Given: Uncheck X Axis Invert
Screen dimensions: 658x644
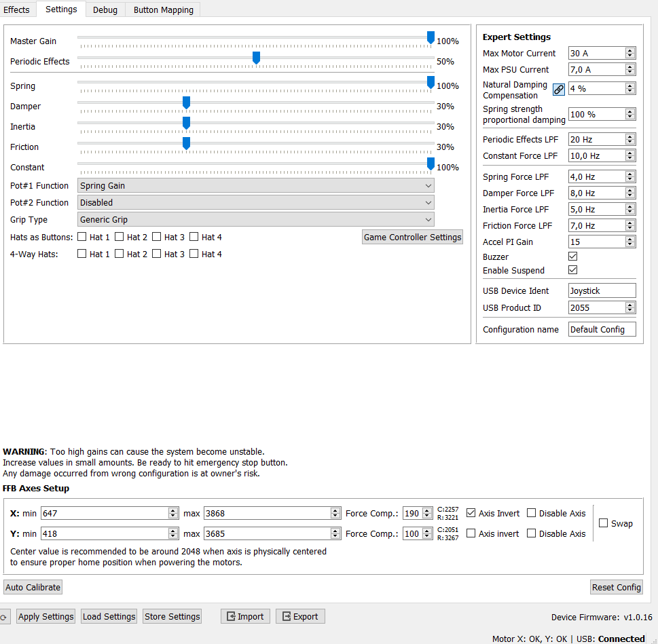Looking at the screenshot, I should coord(471,513).
